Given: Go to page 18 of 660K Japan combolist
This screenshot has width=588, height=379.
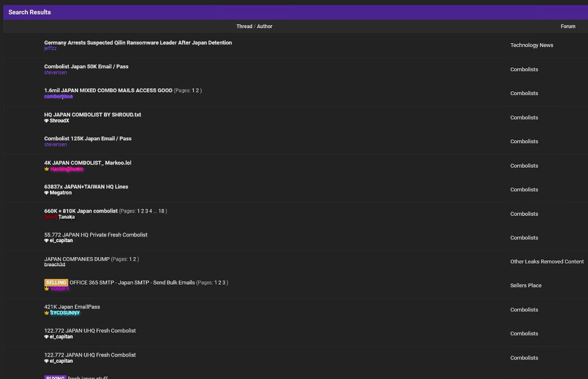Looking at the screenshot, I should [161, 211].
